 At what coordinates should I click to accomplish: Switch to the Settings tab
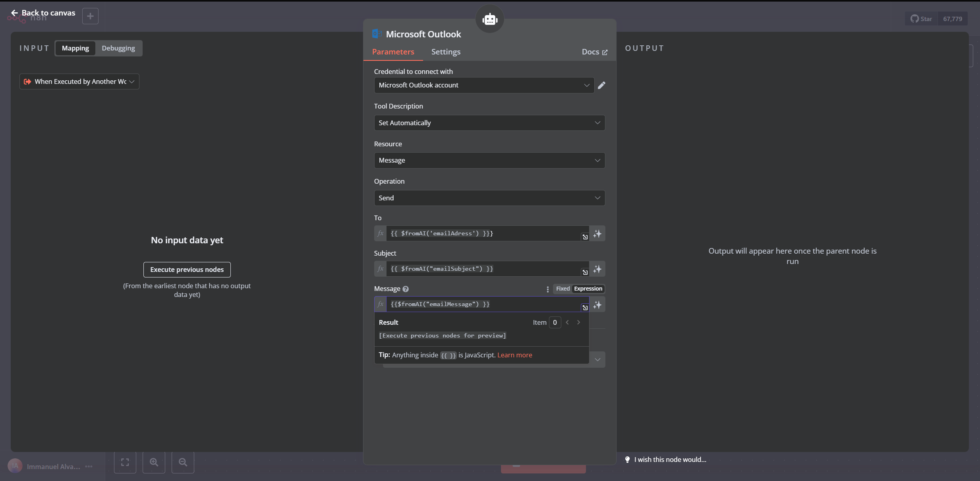click(446, 52)
